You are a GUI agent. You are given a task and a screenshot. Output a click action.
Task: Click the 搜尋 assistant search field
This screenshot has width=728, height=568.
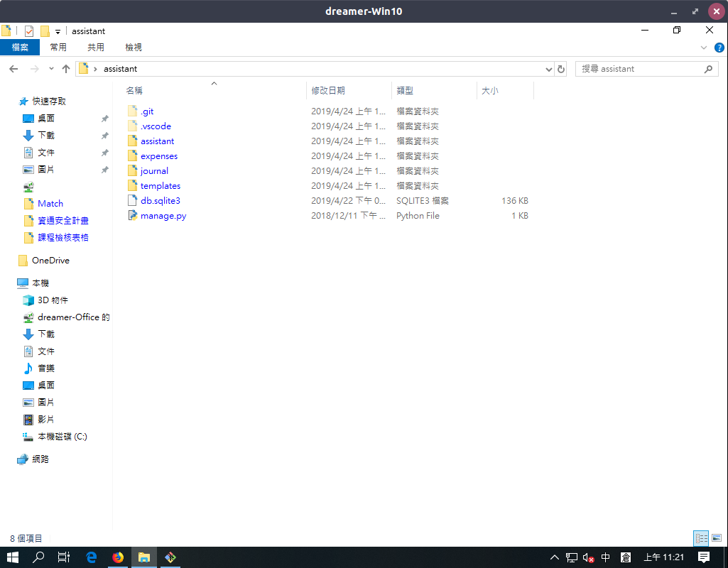(x=639, y=69)
